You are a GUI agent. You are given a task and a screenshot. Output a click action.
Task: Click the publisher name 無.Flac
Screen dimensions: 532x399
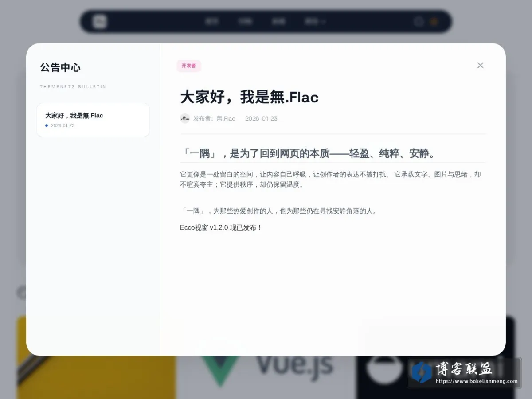[226, 118]
